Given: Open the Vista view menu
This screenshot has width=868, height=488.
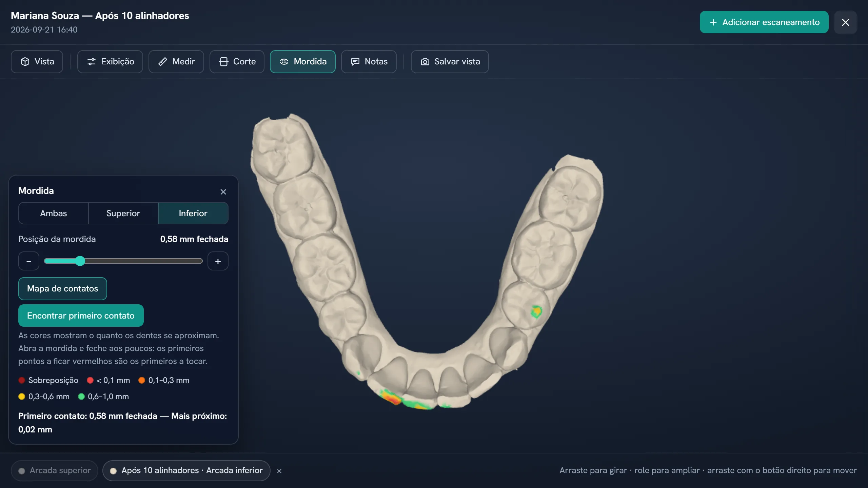Looking at the screenshot, I should pyautogui.click(x=37, y=62).
